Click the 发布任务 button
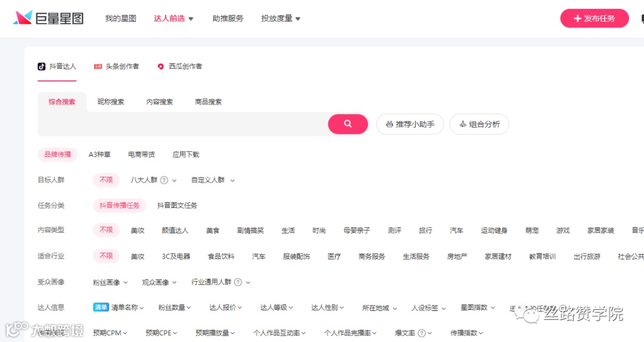This screenshot has height=342, width=644. click(595, 19)
